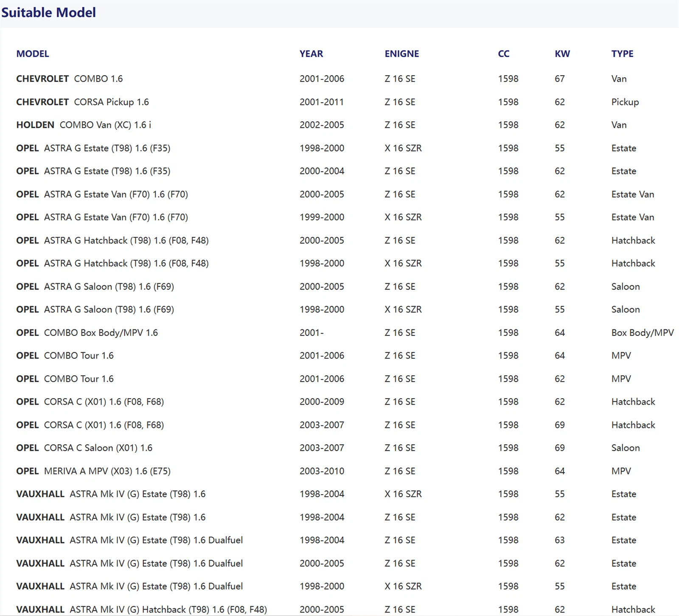Select the YEAR column header
This screenshot has height=616, width=679.
tap(311, 54)
